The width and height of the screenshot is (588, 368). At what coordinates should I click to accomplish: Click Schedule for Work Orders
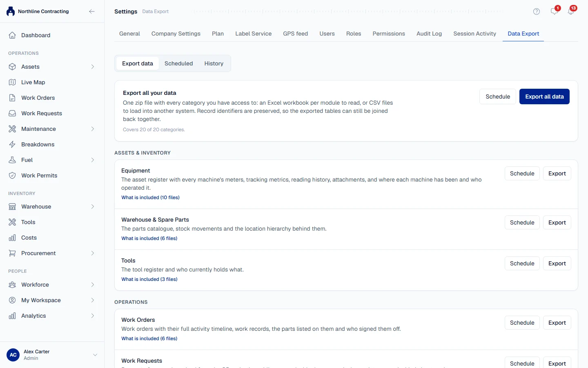[x=522, y=323]
